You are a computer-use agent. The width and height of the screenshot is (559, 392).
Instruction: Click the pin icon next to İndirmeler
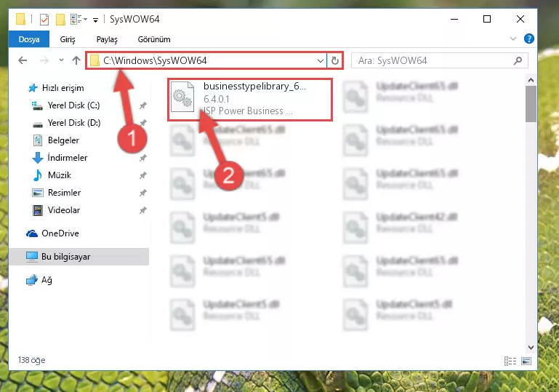143,158
